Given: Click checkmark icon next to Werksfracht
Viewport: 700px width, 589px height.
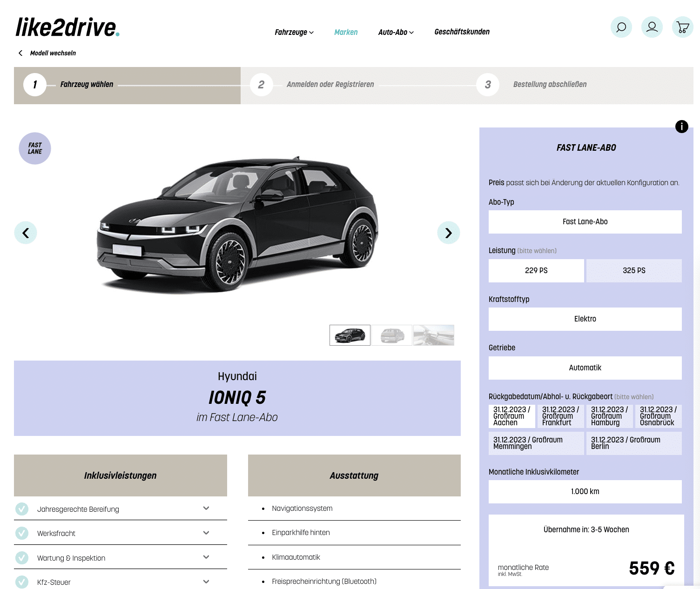Looking at the screenshot, I should point(22,533).
